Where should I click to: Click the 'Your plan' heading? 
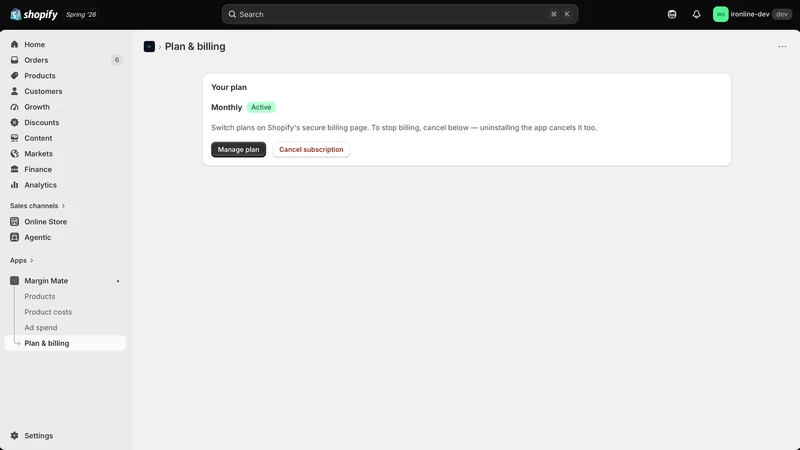(x=229, y=87)
